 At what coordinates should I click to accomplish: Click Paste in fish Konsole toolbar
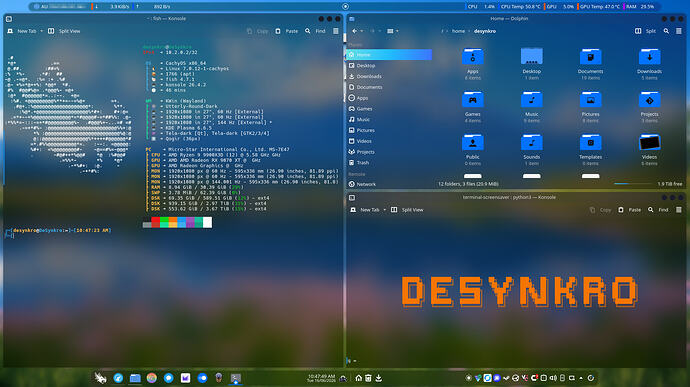[x=286, y=31]
